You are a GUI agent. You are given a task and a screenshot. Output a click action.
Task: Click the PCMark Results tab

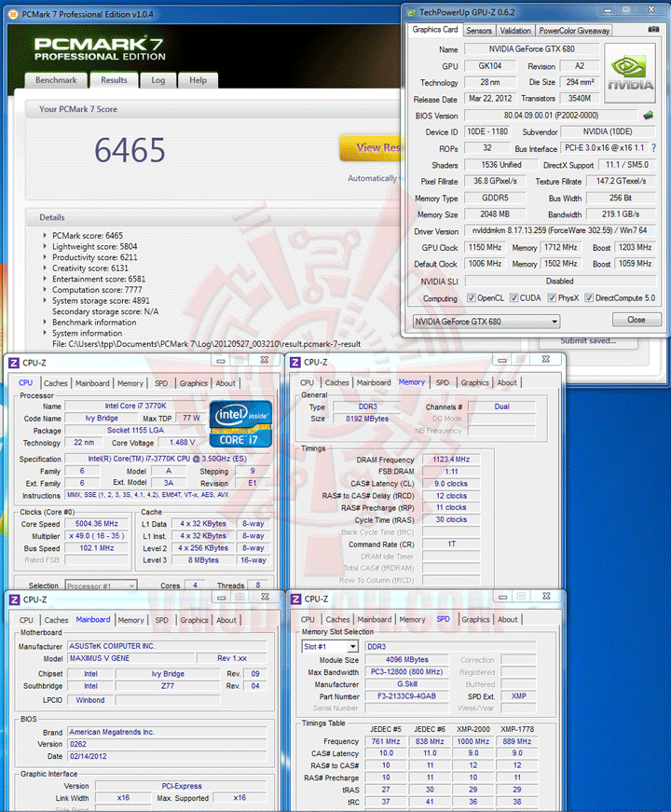click(x=114, y=80)
